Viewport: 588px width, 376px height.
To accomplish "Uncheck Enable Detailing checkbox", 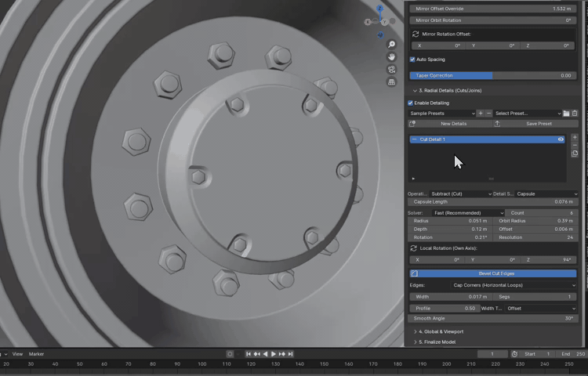I will click(411, 103).
